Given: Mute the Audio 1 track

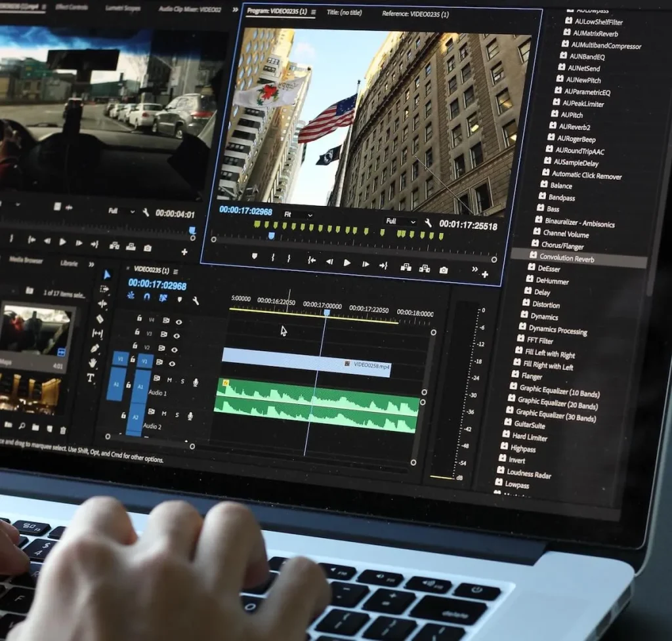Looking at the screenshot, I should (169, 380).
